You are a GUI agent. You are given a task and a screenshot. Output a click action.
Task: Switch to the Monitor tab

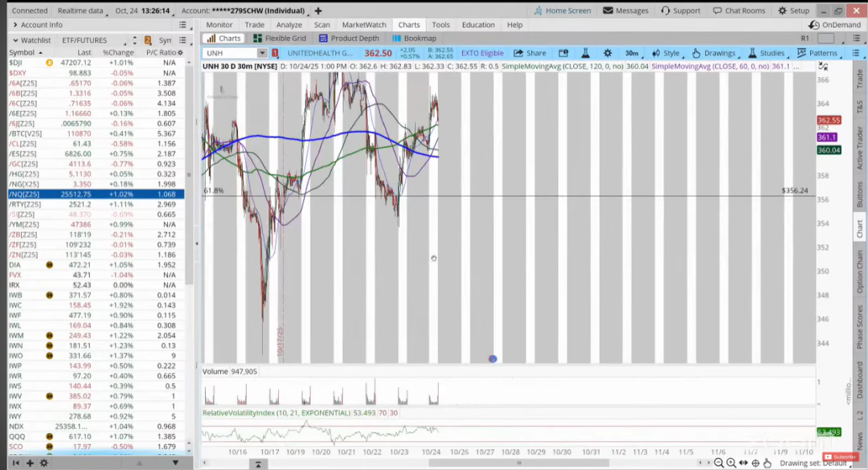click(219, 25)
